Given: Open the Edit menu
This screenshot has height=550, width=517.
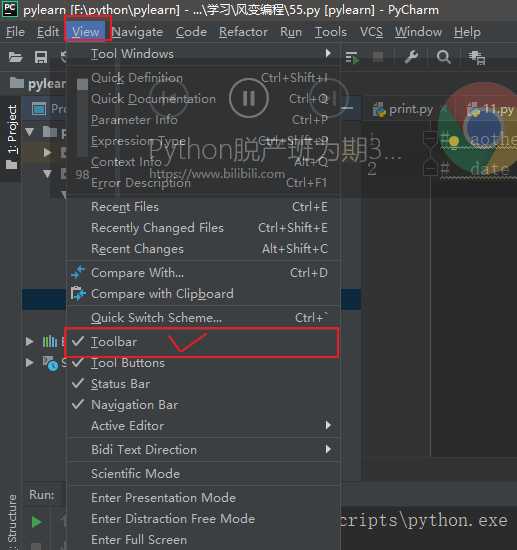Looking at the screenshot, I should click(48, 32).
